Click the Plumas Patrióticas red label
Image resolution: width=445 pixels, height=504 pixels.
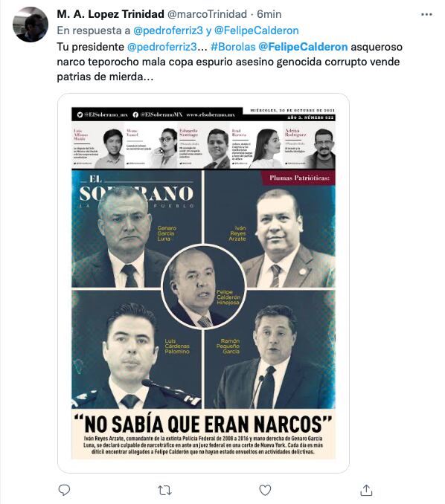coord(298,178)
